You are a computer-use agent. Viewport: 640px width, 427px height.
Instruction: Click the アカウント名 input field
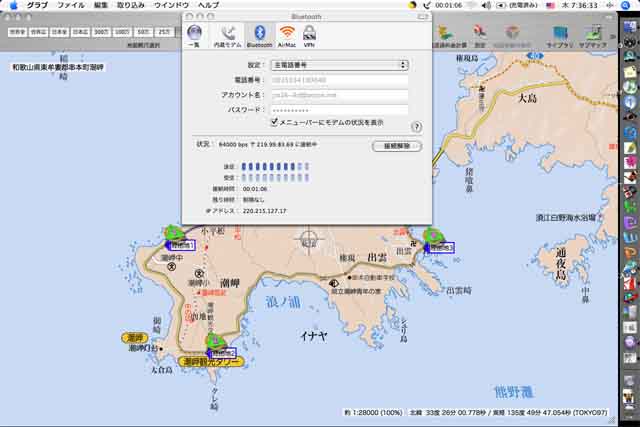340,95
